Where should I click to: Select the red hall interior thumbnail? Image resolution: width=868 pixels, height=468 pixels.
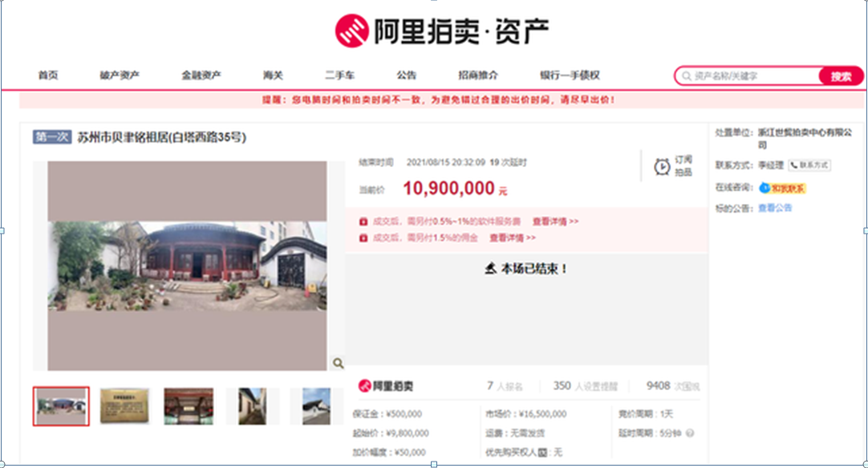coord(189,406)
